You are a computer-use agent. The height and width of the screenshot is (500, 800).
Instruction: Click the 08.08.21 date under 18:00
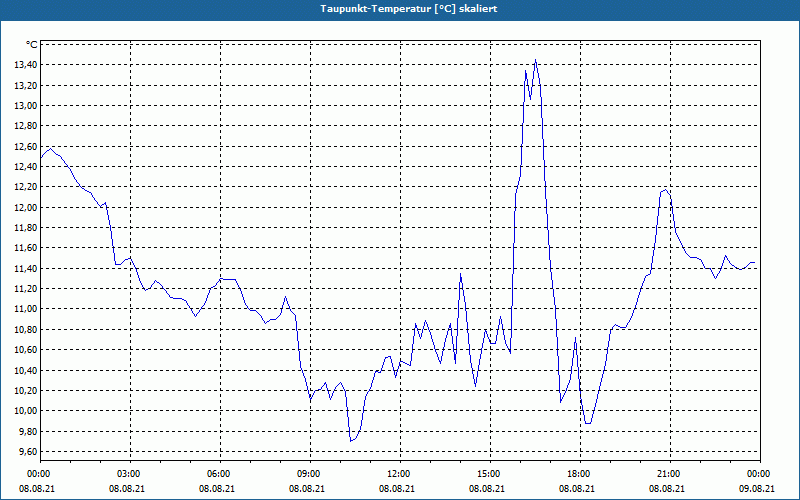tap(577, 488)
